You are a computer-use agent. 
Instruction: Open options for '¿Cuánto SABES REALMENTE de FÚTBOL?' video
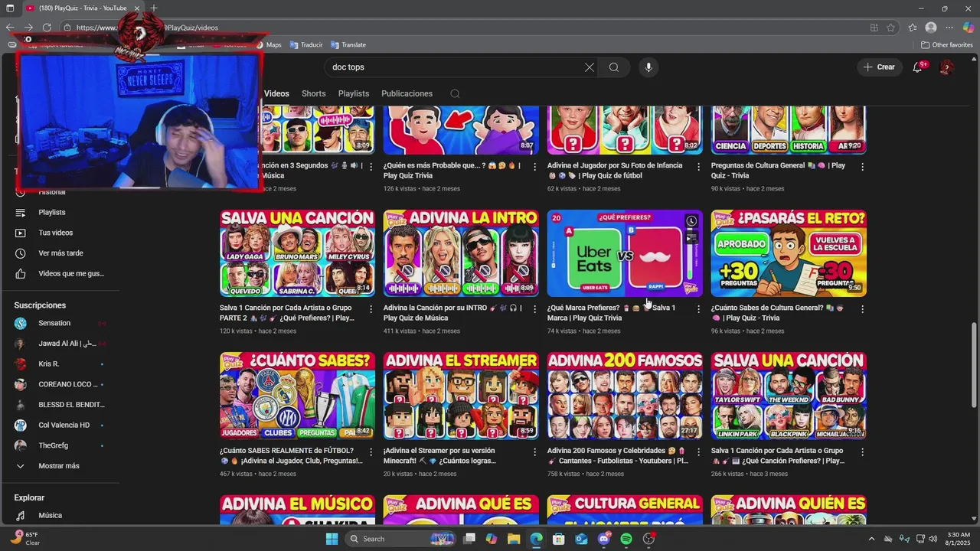[371, 452]
